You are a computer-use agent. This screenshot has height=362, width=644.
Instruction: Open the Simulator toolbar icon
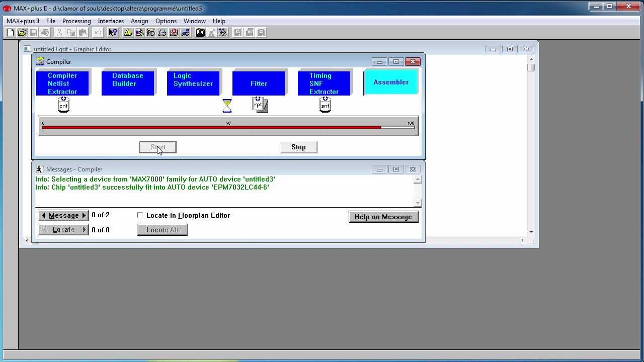[163, 33]
